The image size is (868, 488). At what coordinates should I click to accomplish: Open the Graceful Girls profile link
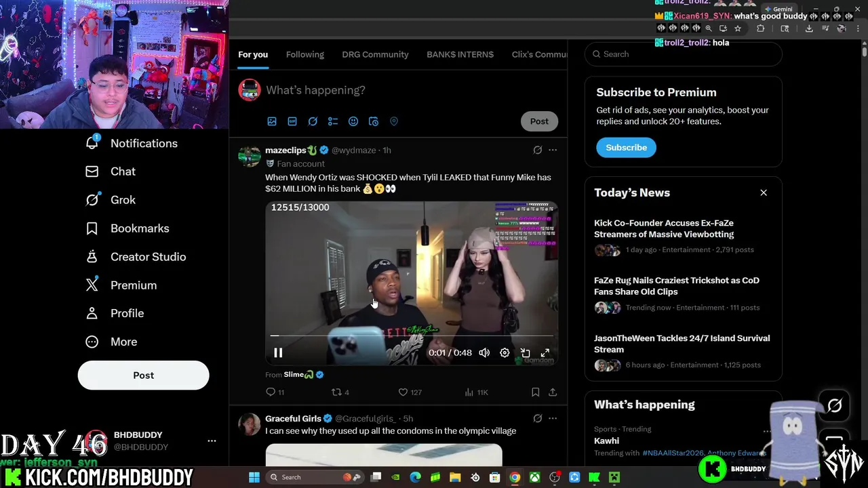[293, 418]
